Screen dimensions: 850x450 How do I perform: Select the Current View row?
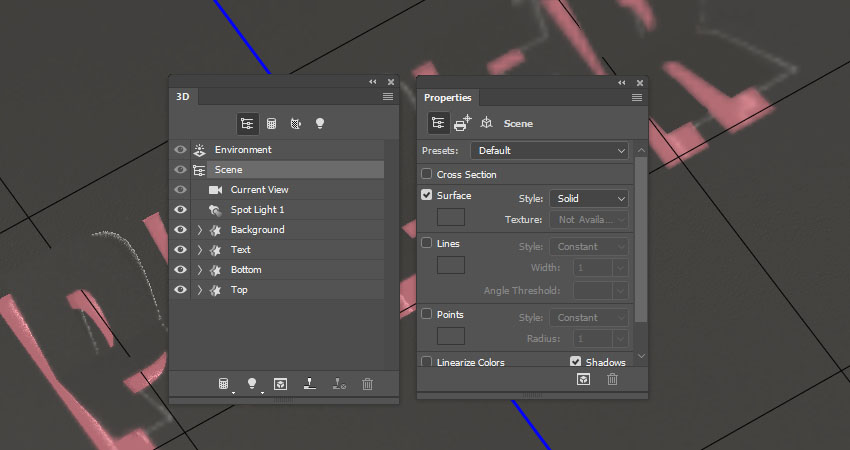point(277,190)
